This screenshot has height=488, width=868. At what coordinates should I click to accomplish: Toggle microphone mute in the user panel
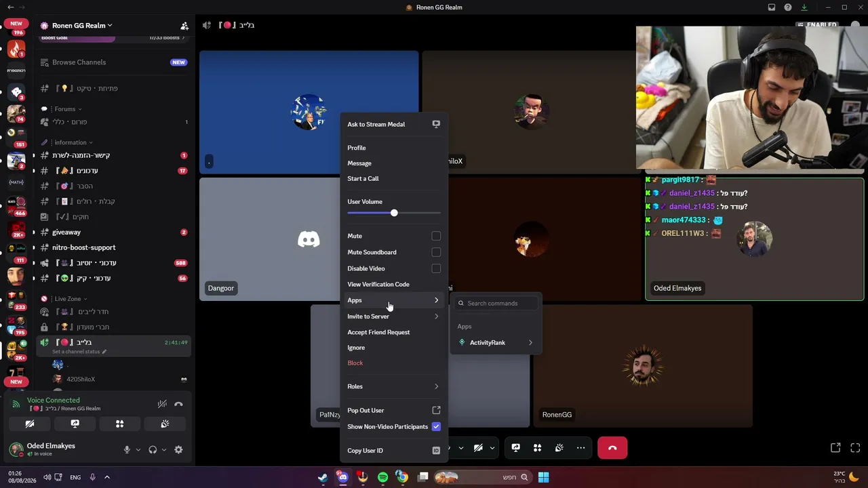click(127, 449)
